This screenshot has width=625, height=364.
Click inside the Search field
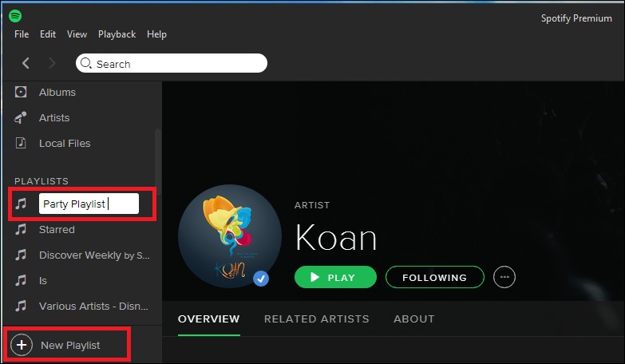coord(172,63)
